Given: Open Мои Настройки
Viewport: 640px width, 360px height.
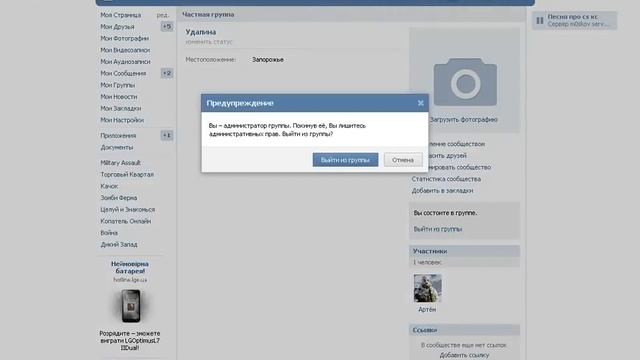Looking at the screenshot, I should [122, 120].
